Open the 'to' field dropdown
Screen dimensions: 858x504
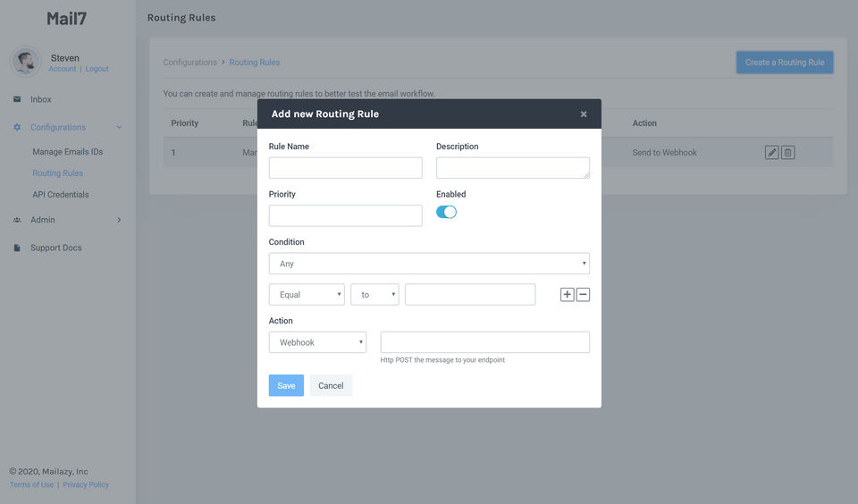tap(374, 295)
